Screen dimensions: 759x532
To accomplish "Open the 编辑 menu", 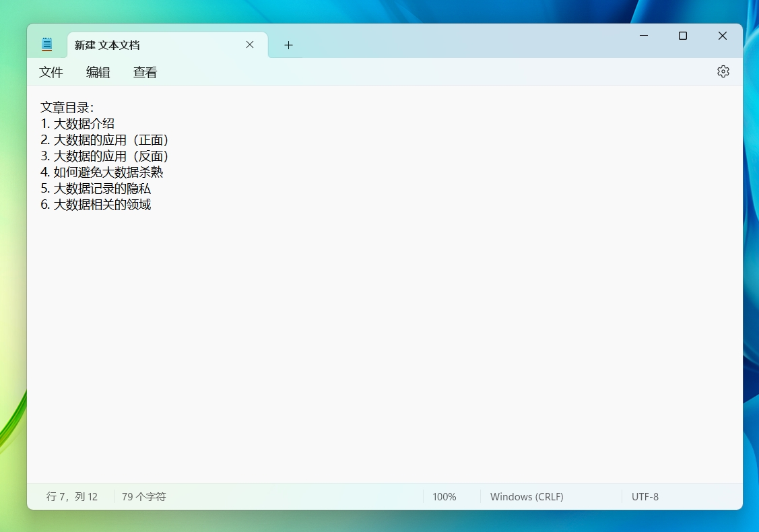I will coord(98,72).
